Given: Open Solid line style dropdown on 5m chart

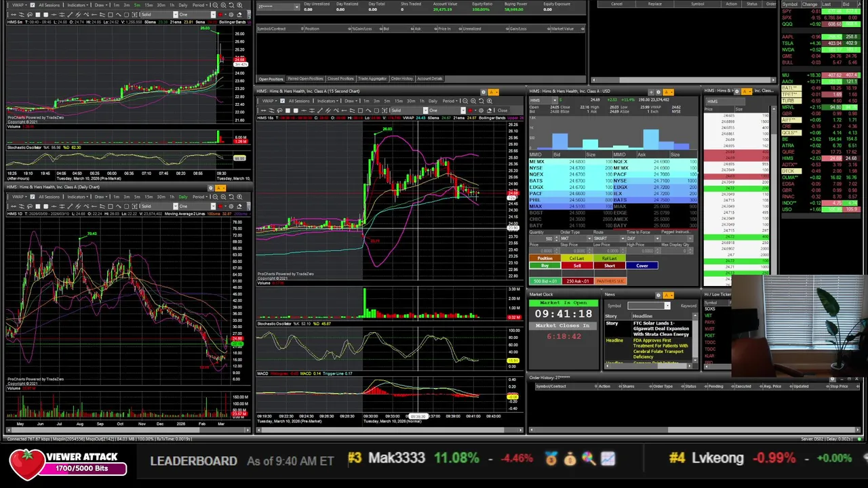Looking at the screenshot, I should (x=176, y=15).
